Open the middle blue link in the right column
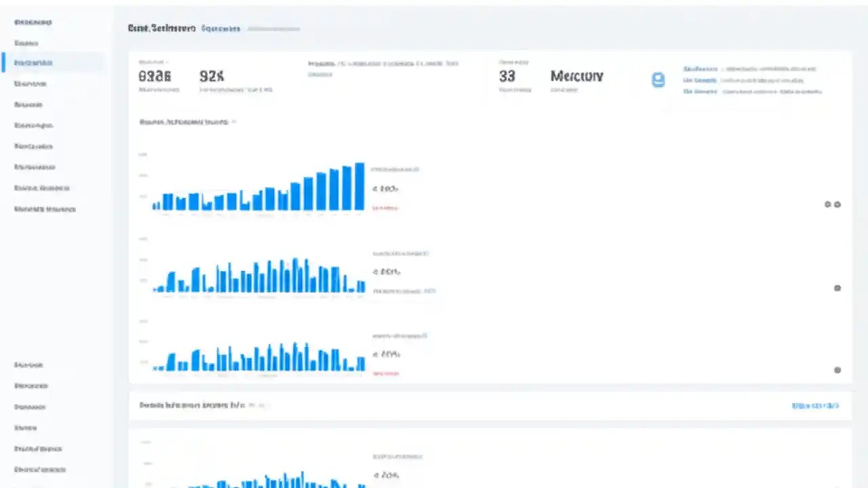The height and width of the screenshot is (488, 868). (x=698, y=80)
